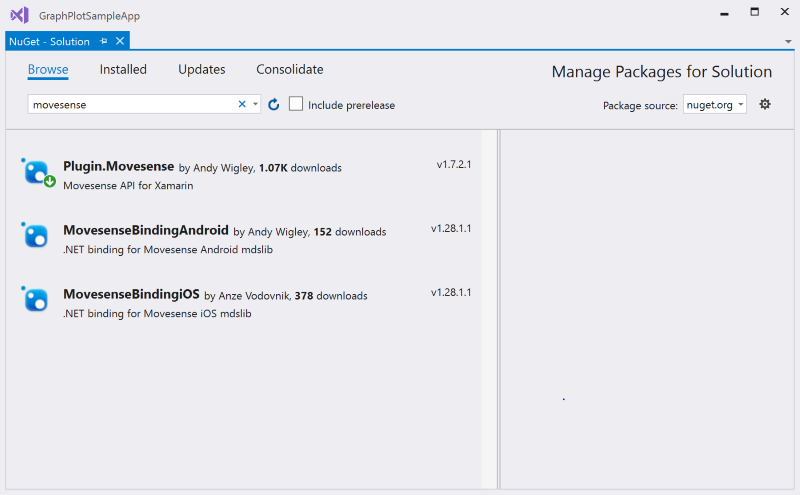Click the package list vertical scrollbar

point(489,309)
